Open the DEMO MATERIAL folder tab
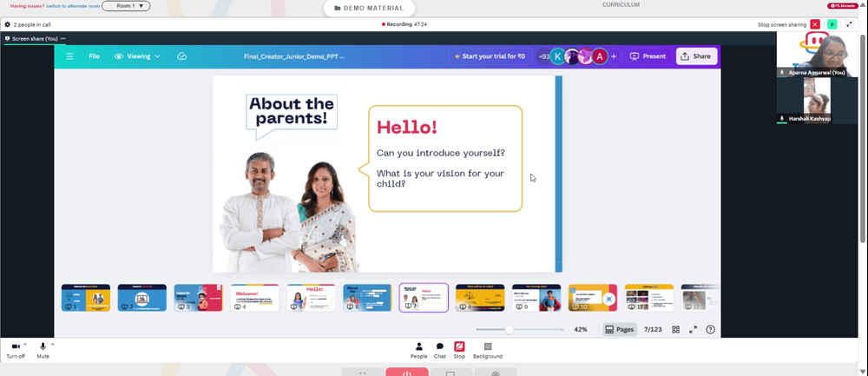The height and width of the screenshot is (376, 868). tap(369, 9)
